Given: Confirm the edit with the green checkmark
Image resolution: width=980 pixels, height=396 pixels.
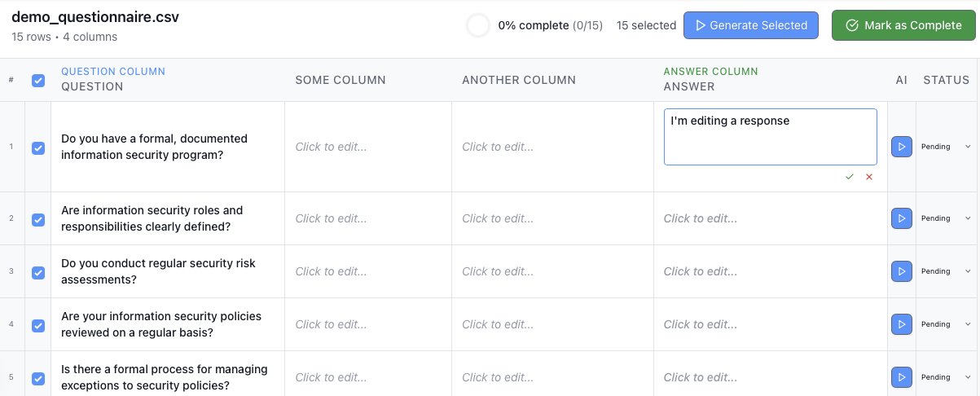Looking at the screenshot, I should (x=850, y=177).
